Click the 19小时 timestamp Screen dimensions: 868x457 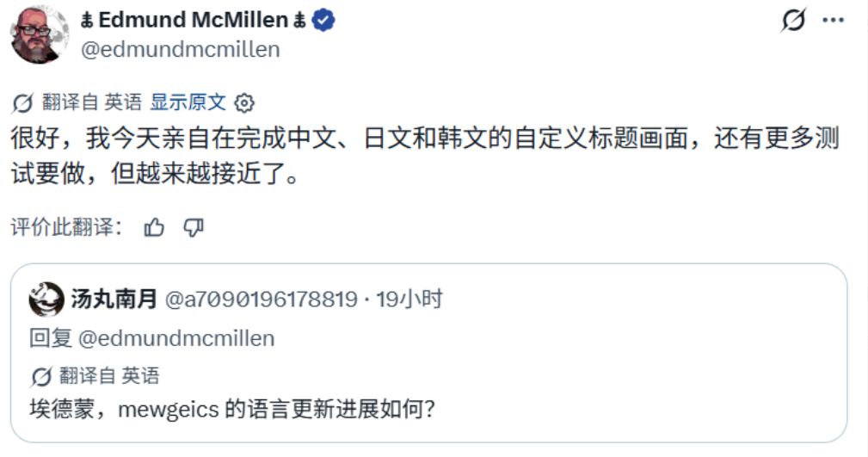[x=409, y=300]
